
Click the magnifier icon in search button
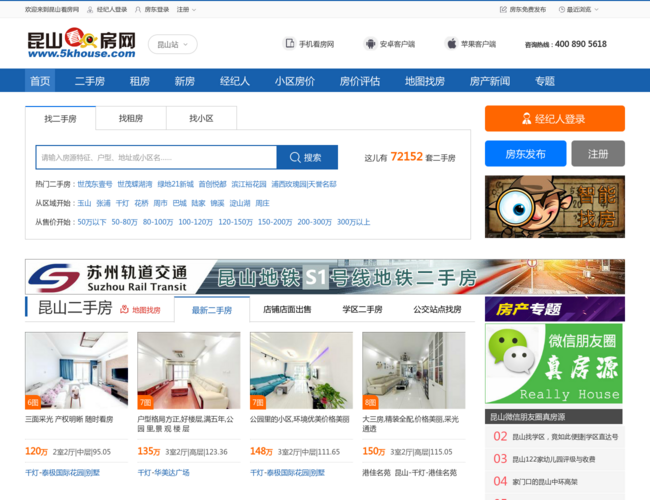point(295,157)
